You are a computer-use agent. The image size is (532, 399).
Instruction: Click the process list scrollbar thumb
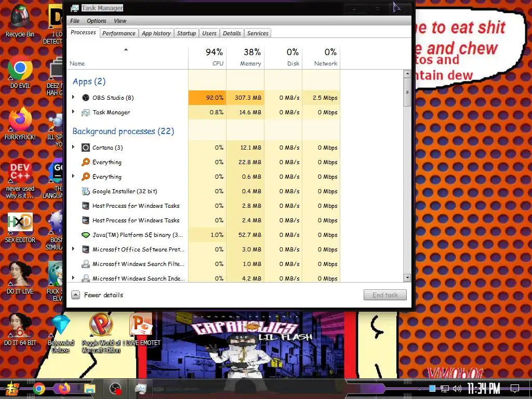tap(407, 92)
